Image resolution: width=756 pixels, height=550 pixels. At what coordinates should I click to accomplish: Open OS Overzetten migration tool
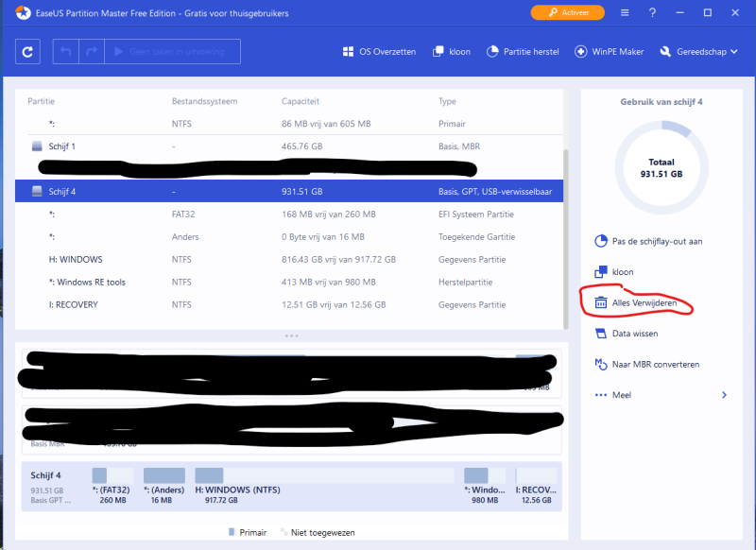tap(379, 52)
